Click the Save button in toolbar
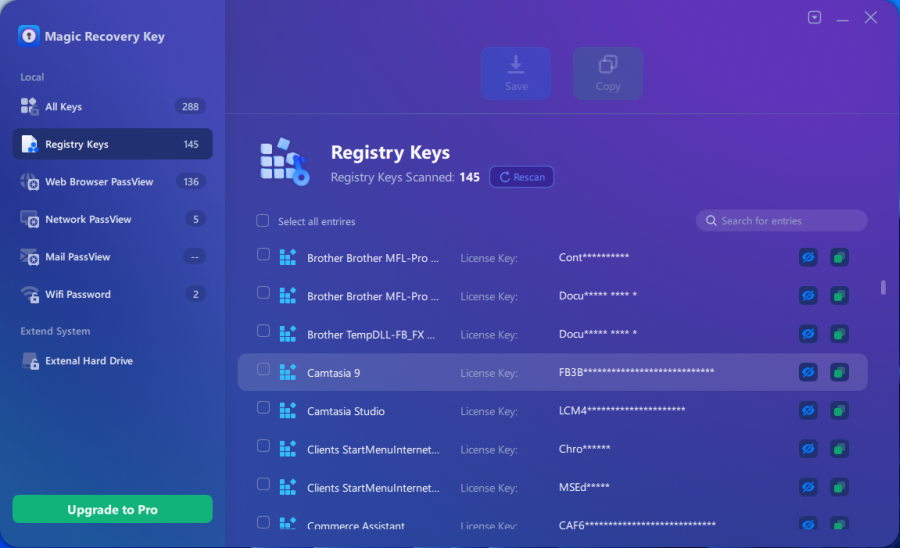The height and width of the screenshot is (548, 900). (516, 73)
